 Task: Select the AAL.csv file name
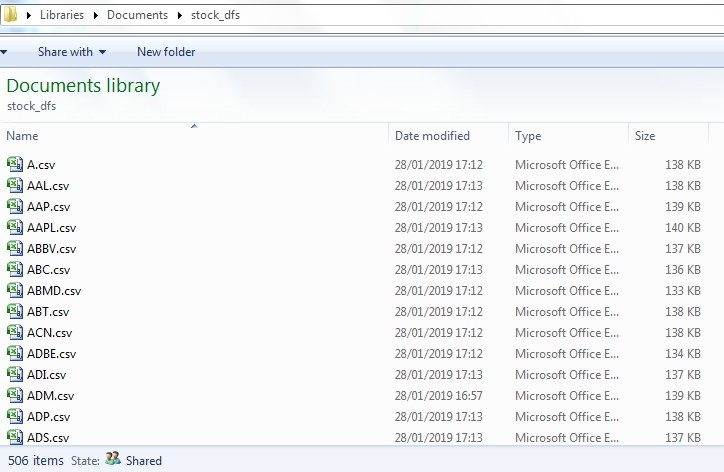pyautogui.click(x=48, y=185)
